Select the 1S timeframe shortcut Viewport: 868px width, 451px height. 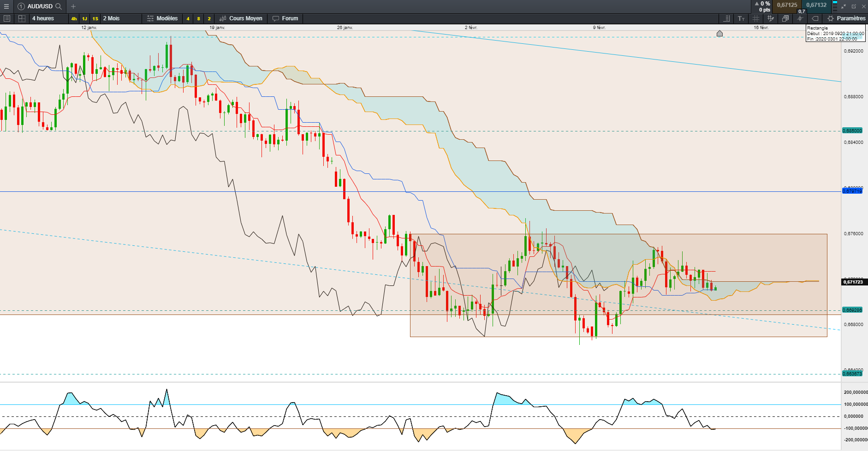point(95,19)
